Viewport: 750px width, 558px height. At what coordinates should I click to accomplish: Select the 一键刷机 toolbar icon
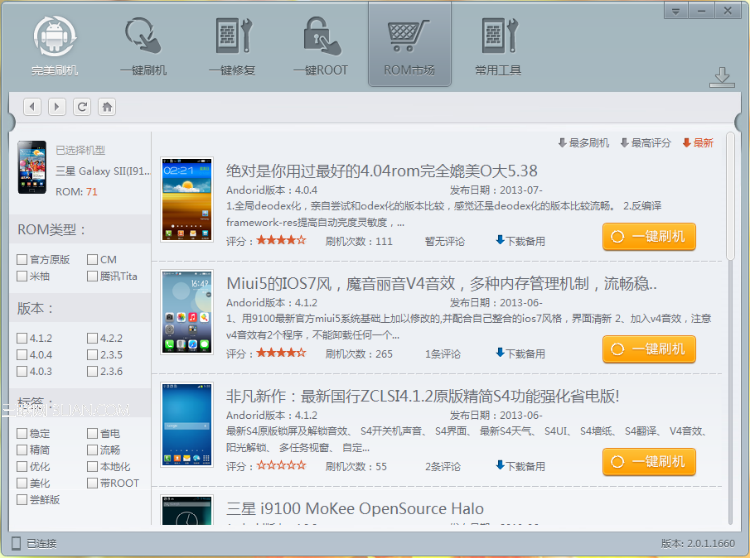pyautogui.click(x=143, y=46)
